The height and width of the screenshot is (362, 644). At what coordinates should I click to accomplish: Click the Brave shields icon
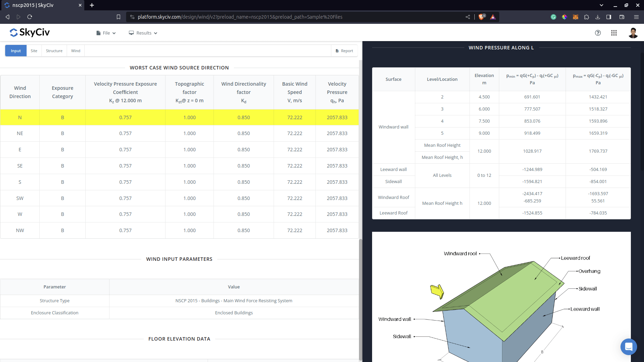tap(482, 17)
